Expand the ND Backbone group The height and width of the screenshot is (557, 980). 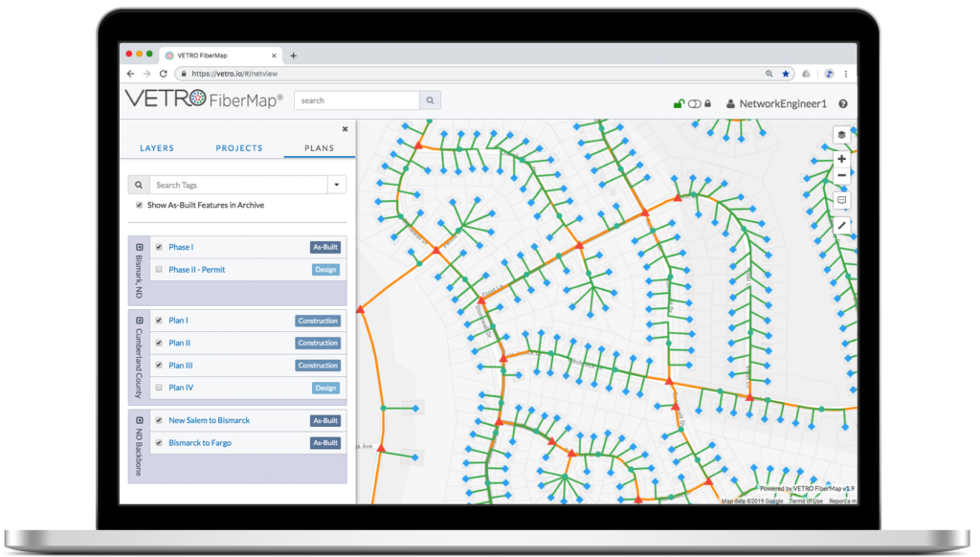click(140, 421)
